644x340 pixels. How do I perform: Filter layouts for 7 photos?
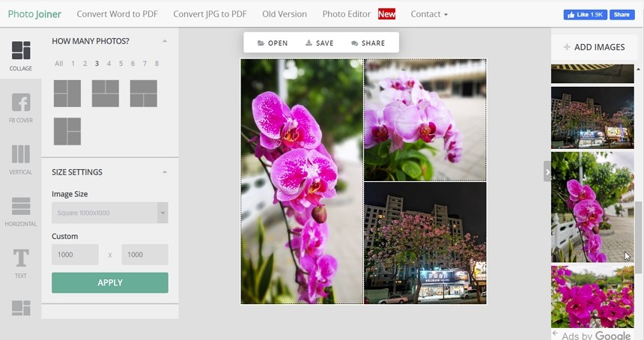pos(145,64)
